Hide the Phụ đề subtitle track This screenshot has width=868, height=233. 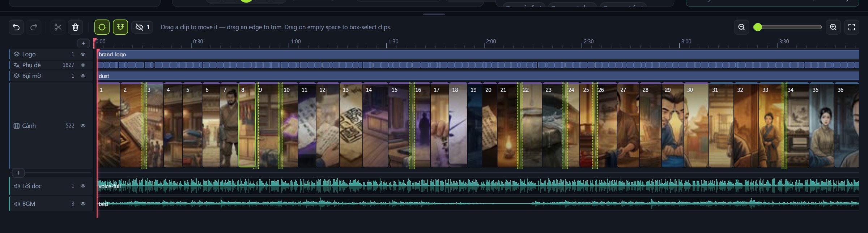[83, 65]
